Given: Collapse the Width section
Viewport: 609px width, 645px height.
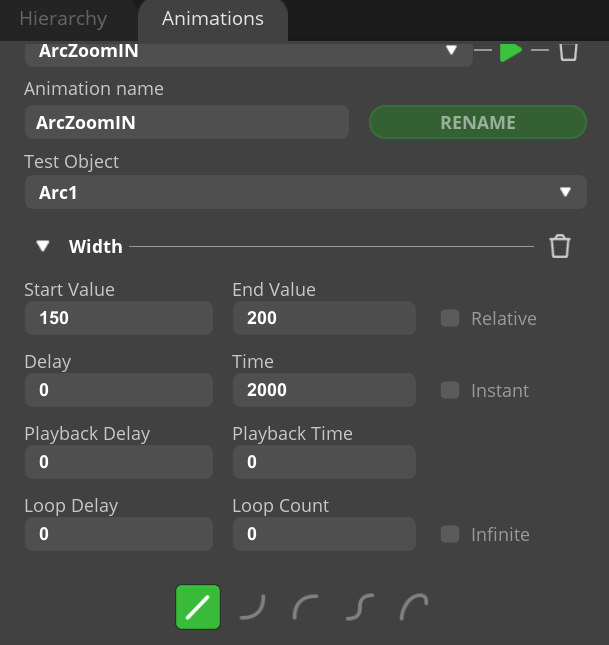Looking at the screenshot, I should click(43, 246).
